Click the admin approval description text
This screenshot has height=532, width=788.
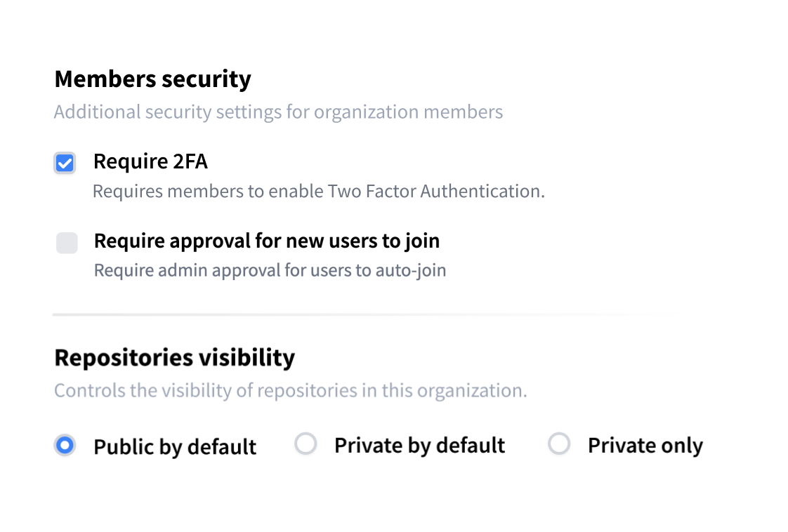[x=270, y=270]
